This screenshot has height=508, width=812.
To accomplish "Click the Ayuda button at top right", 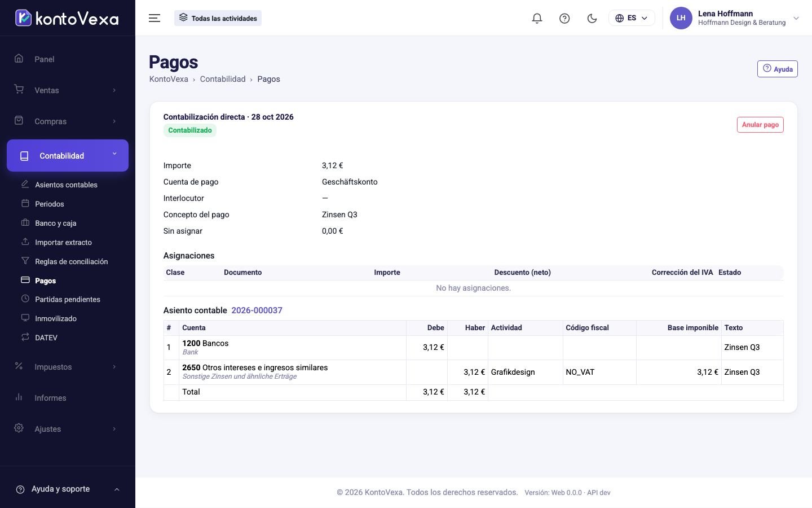I will tap(777, 69).
